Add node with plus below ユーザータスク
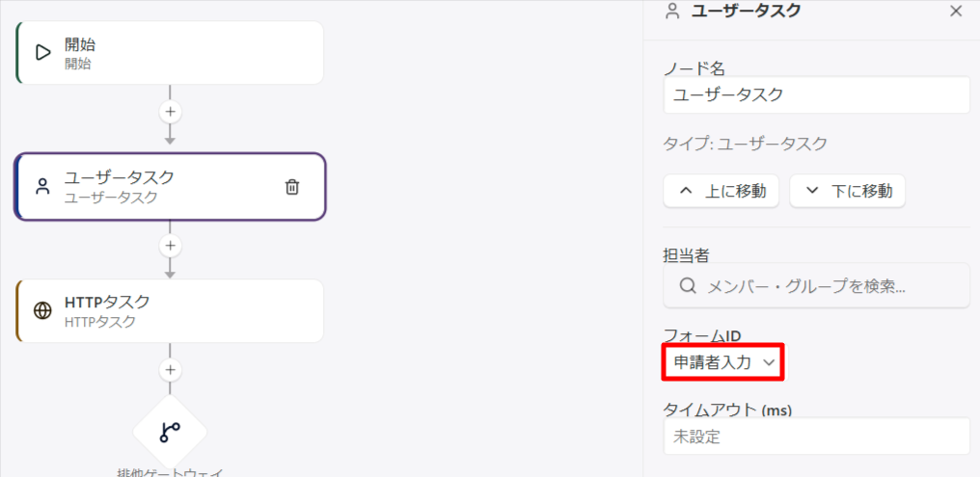This screenshot has height=477, width=980. [170, 246]
